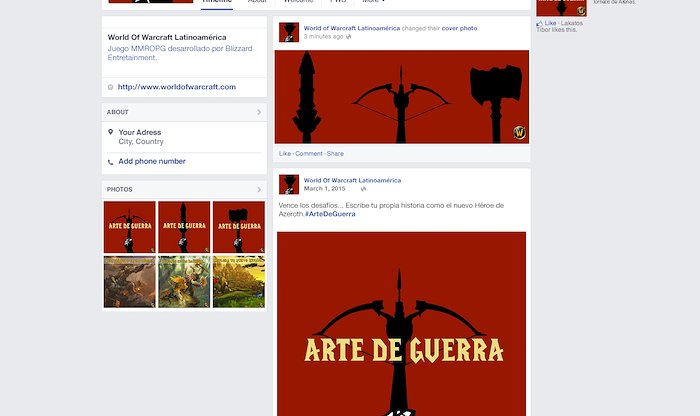Screen dimensions: 700x416
Task: Open page name link on March 1 post
Action: pyautogui.click(x=352, y=180)
